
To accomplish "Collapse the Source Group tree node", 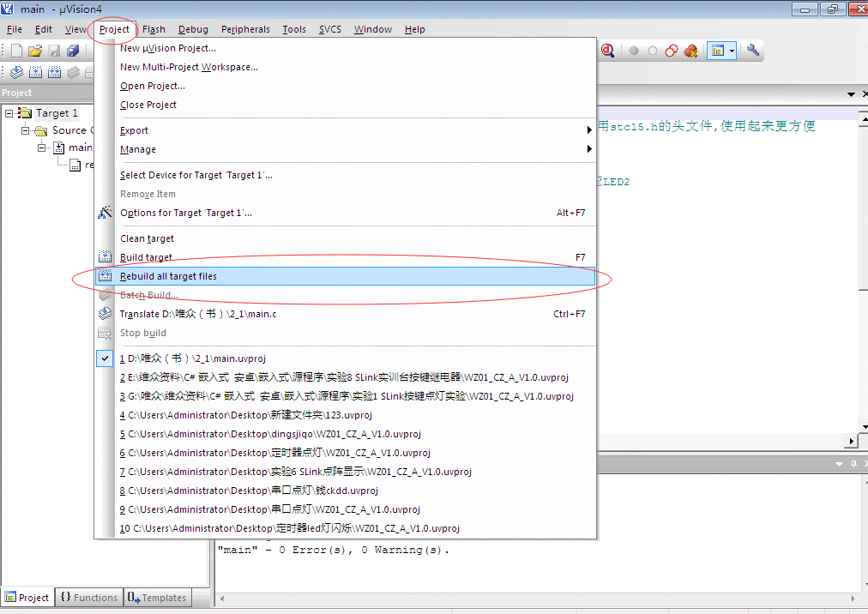I will pyautogui.click(x=26, y=130).
